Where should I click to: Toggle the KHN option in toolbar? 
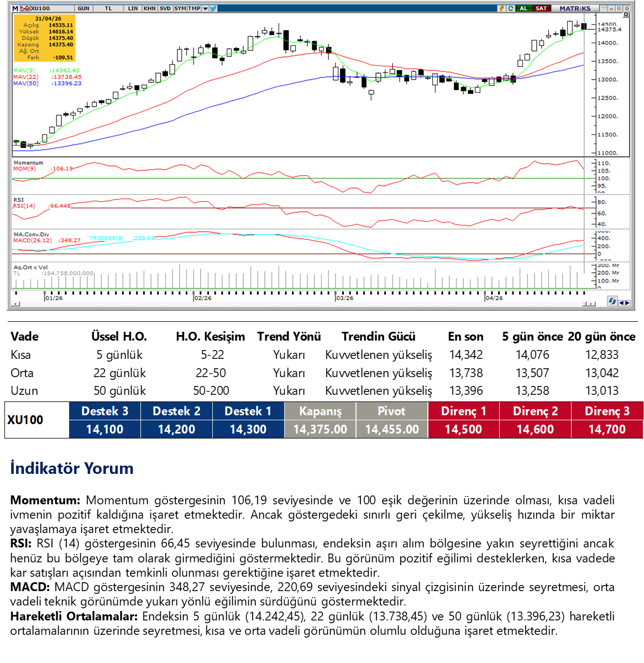point(149,8)
